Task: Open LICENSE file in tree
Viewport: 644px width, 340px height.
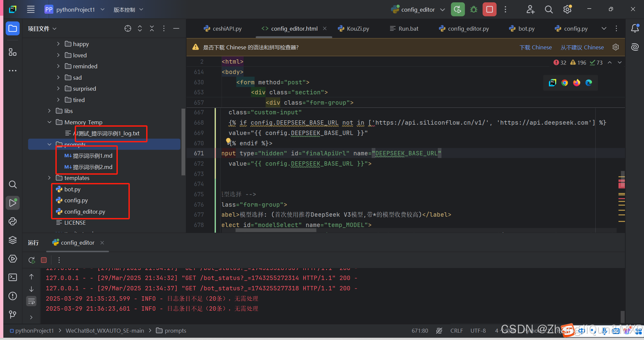Action: [71, 223]
